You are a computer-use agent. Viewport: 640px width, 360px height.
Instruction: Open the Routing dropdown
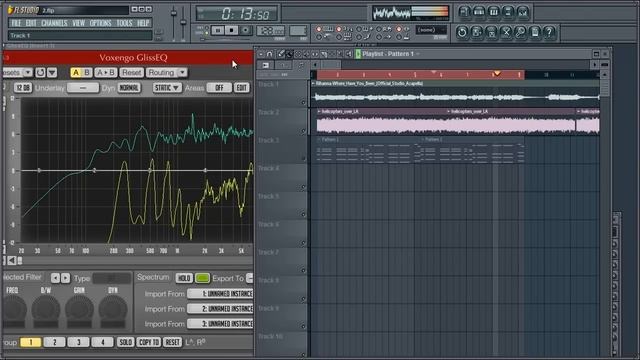click(x=167, y=72)
